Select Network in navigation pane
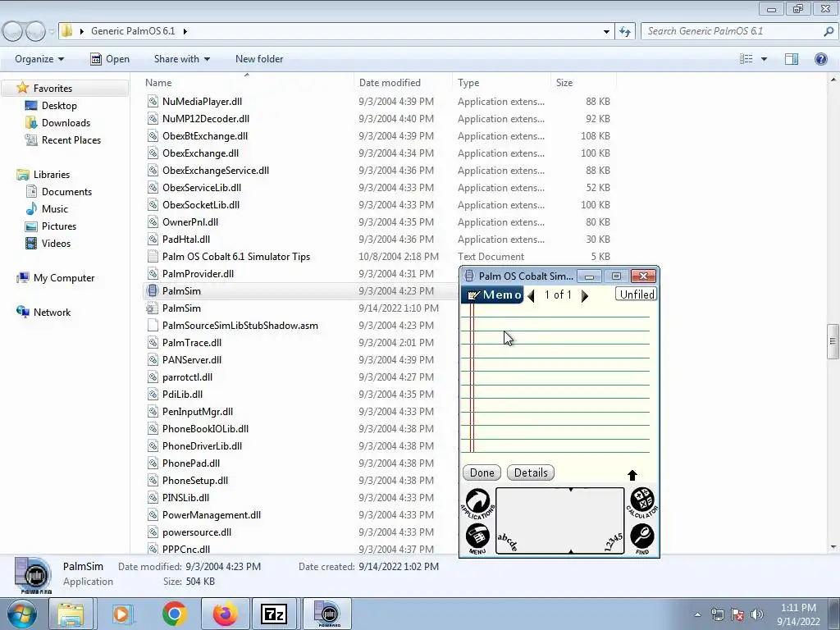Viewport: 840px width, 630px height. (52, 313)
